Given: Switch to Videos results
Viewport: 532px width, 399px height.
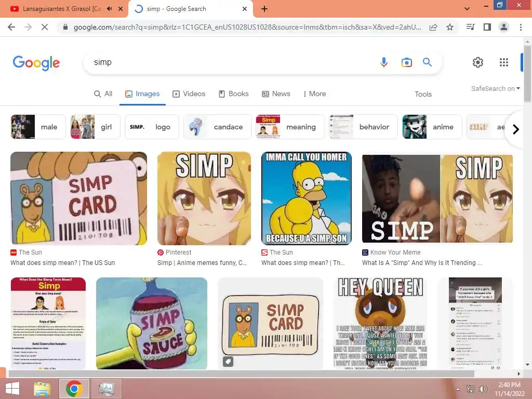Looking at the screenshot, I should point(189,94).
